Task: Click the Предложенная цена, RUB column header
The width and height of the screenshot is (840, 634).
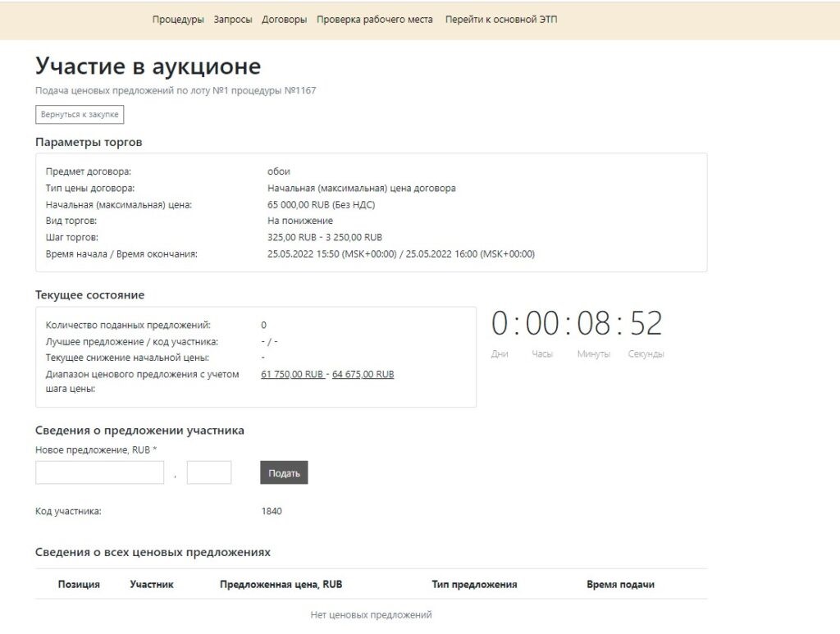Action: (x=281, y=585)
